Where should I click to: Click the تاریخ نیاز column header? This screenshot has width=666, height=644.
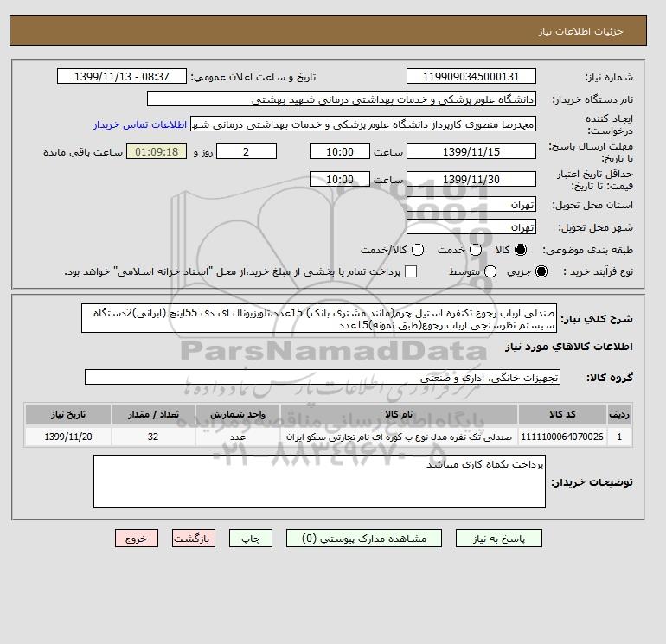point(68,414)
